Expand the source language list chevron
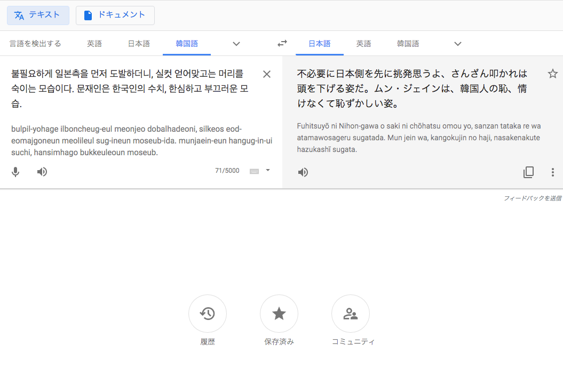This screenshot has width=563, height=392. point(236,44)
